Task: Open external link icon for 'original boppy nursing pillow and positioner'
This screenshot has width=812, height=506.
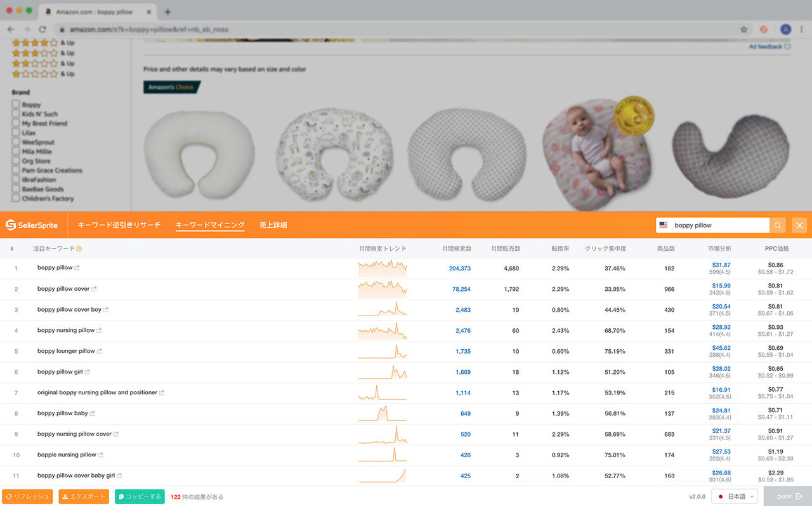Action: pyautogui.click(x=162, y=392)
